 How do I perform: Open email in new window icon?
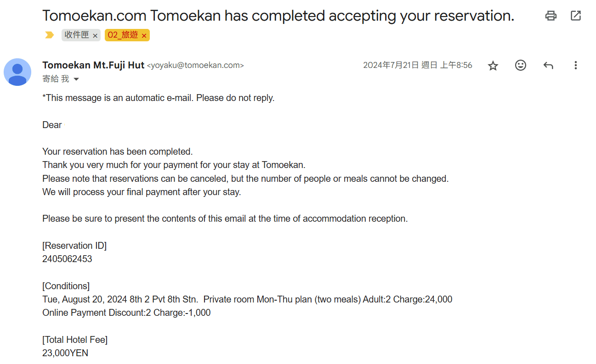tap(575, 16)
